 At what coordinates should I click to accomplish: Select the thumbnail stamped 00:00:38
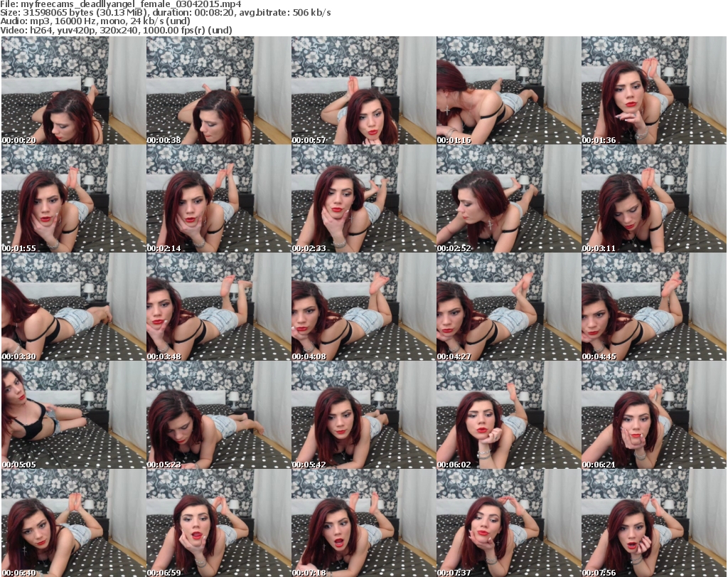[219, 90]
